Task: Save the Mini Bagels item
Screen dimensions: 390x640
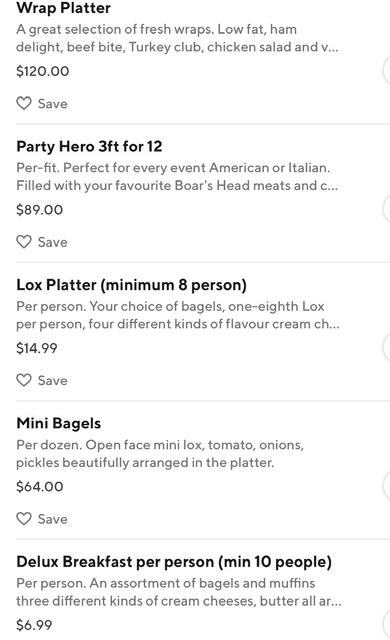Action: [42, 519]
